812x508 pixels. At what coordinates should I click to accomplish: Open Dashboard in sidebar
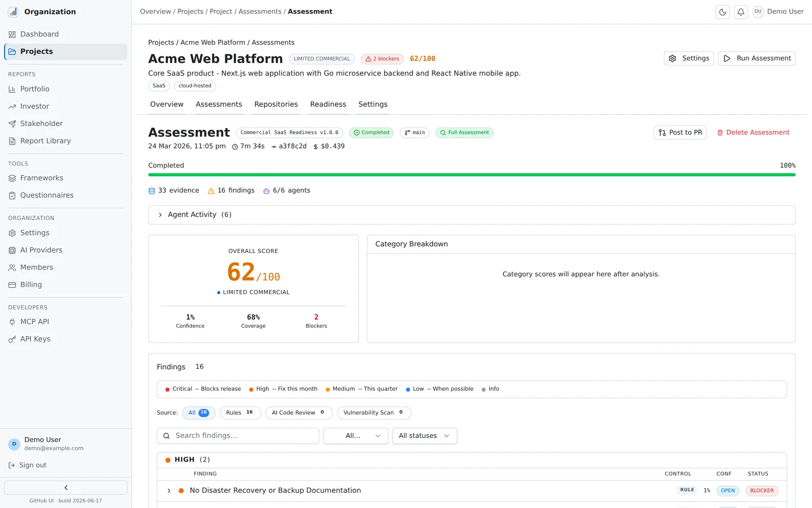tap(65, 34)
